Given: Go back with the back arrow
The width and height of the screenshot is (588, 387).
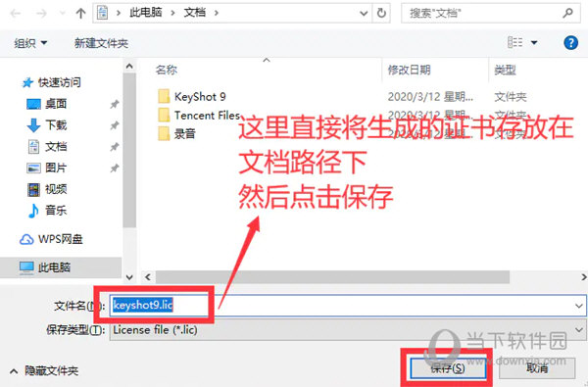Looking at the screenshot, I should coord(16,14).
